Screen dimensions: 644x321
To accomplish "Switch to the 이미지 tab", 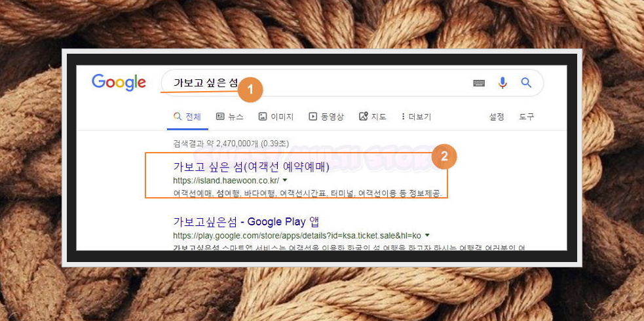I will [x=276, y=117].
